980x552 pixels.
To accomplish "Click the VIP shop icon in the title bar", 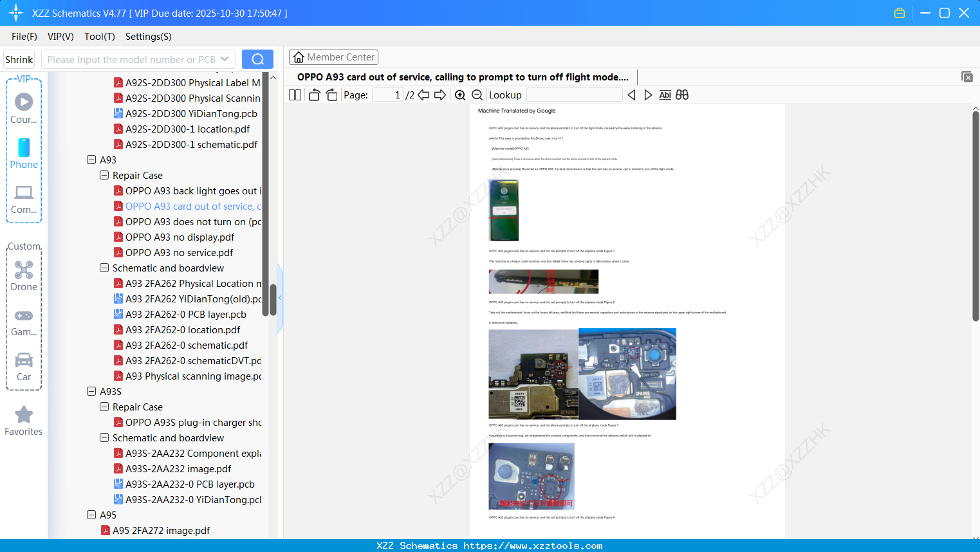I will click(900, 13).
